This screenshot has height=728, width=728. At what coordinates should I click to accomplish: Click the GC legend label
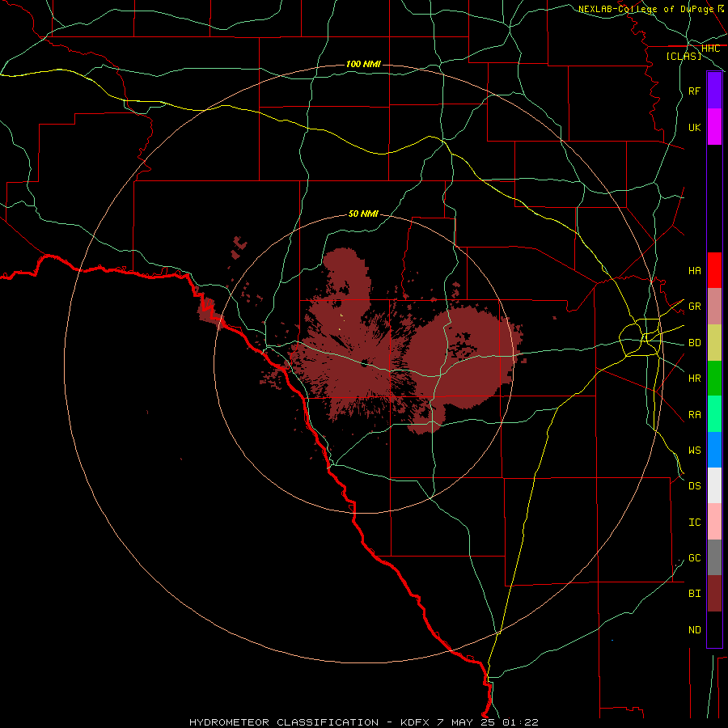[694, 558]
